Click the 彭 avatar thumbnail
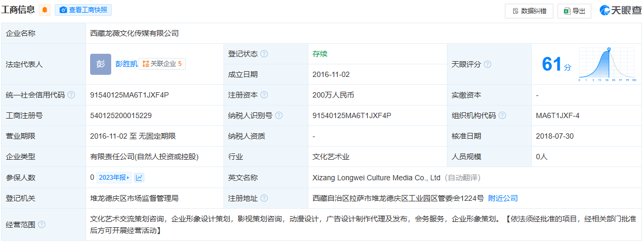The width and height of the screenshot is (644, 243). point(101,64)
